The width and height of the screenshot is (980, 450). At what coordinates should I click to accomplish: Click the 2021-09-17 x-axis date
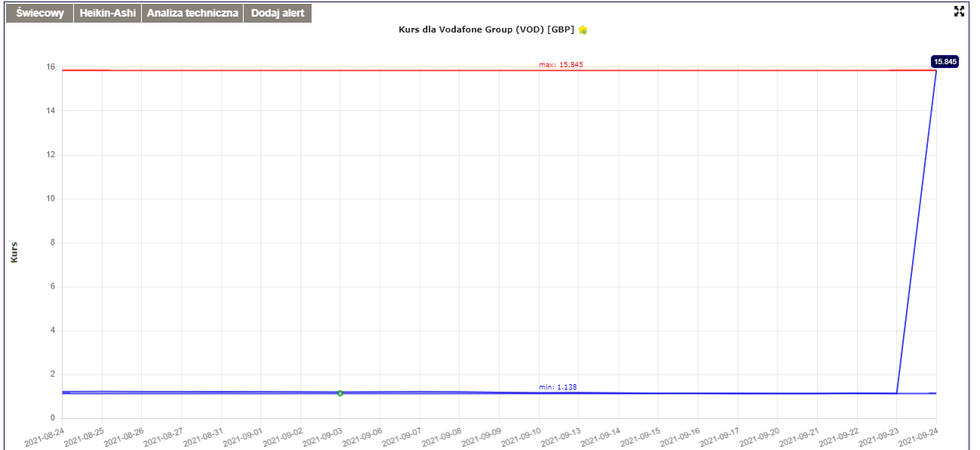(x=718, y=435)
